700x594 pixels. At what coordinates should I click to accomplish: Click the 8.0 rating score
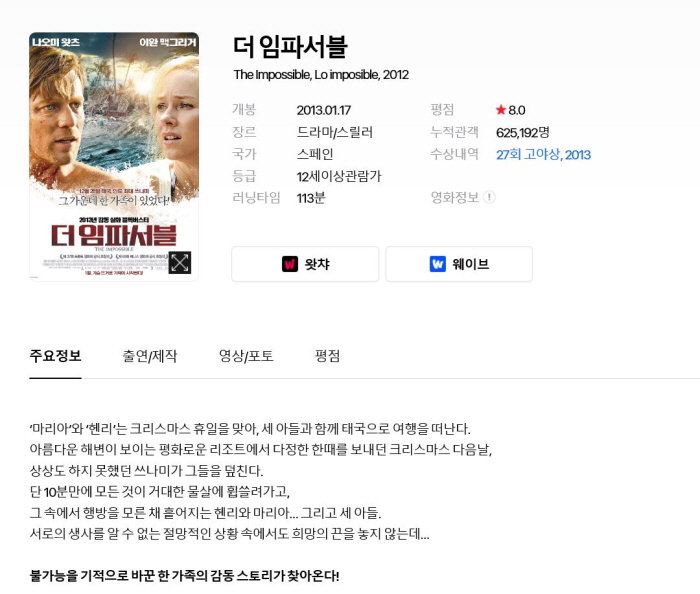coord(517,110)
